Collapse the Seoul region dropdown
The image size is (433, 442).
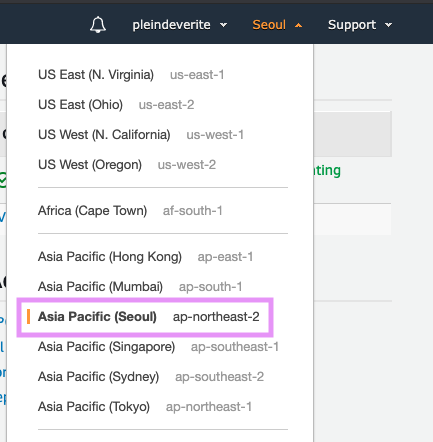[277, 25]
